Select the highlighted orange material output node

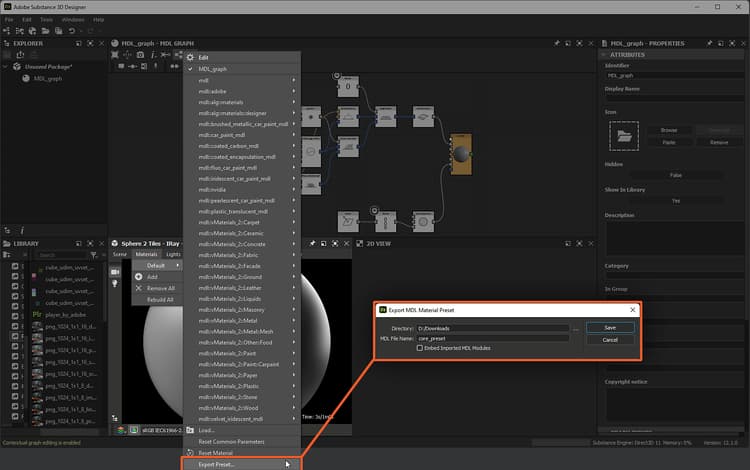[x=461, y=154]
